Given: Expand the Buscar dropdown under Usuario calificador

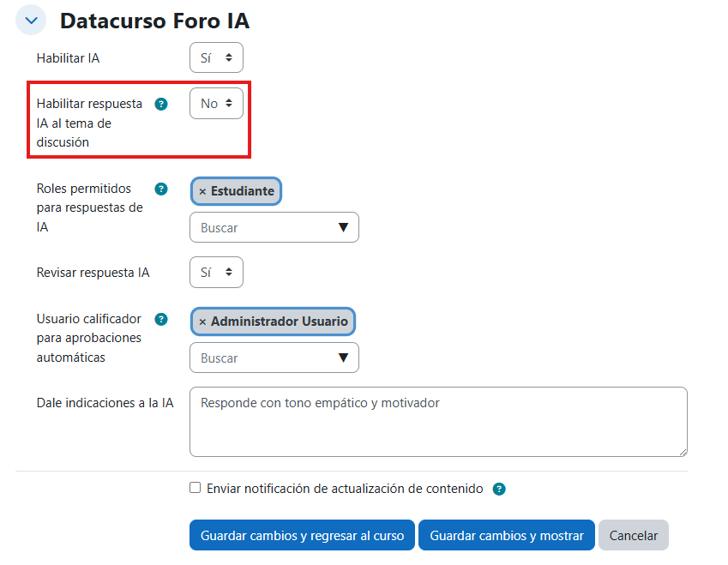Looking at the screenshot, I should point(342,358).
